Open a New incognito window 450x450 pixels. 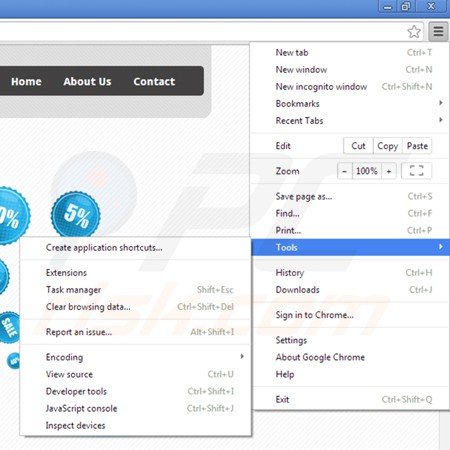coord(350,87)
